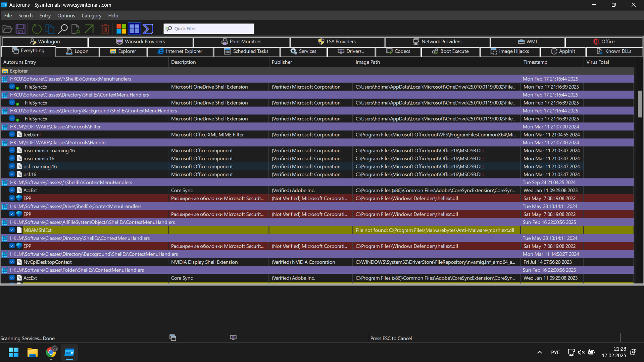The width and height of the screenshot is (644, 362).
Task: Open the Options menu
Action: click(x=66, y=15)
